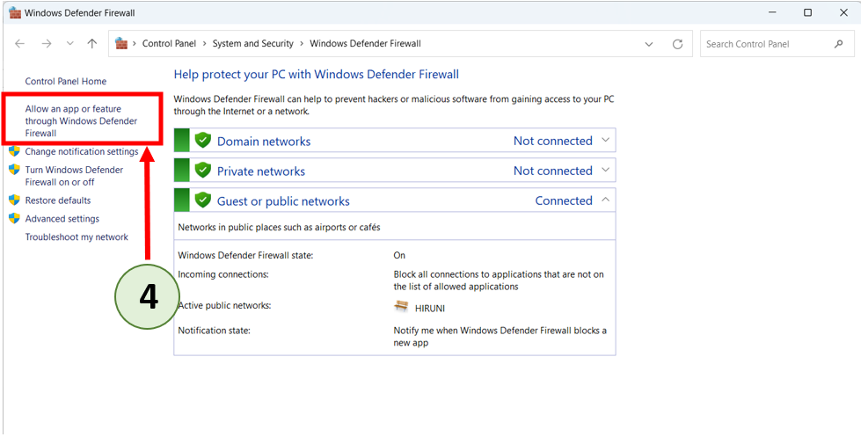This screenshot has height=437, width=868.
Task: Click the forward navigation arrow
Action: point(47,44)
